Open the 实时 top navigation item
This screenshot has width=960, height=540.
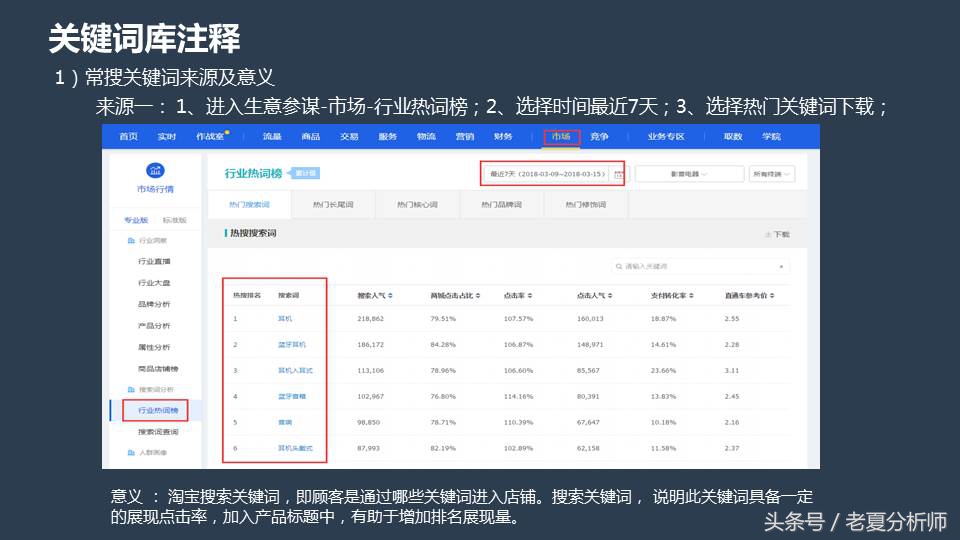point(167,137)
